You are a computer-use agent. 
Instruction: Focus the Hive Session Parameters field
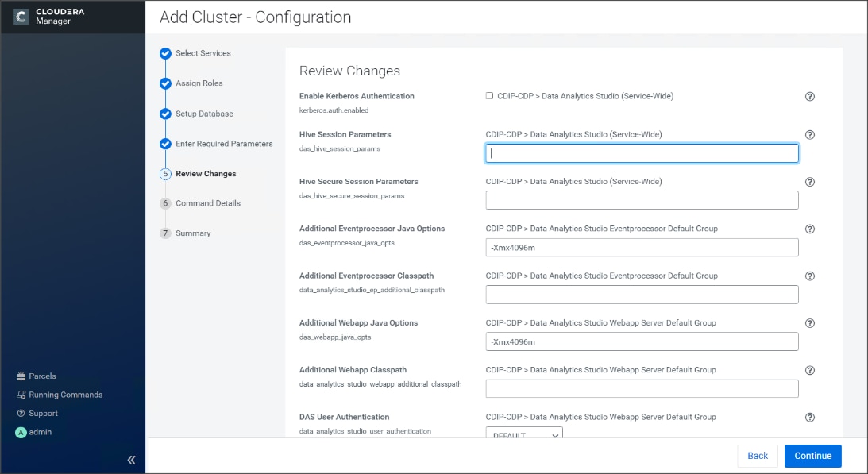pyautogui.click(x=642, y=153)
